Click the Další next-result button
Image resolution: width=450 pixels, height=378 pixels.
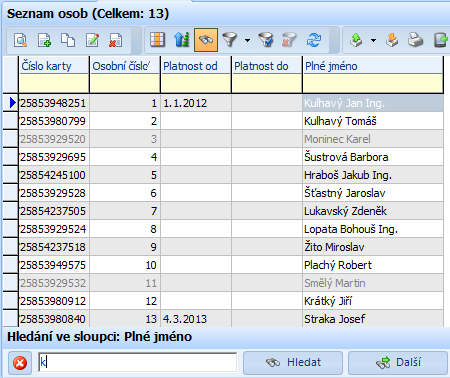pos(398,362)
